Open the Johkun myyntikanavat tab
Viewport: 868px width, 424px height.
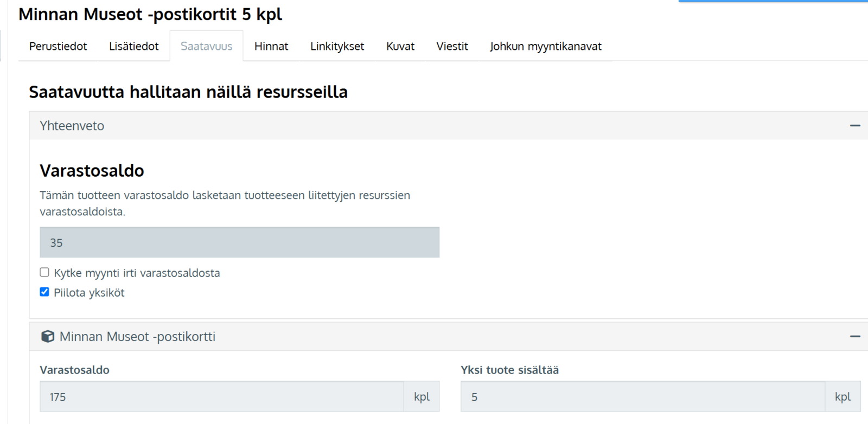(x=545, y=47)
